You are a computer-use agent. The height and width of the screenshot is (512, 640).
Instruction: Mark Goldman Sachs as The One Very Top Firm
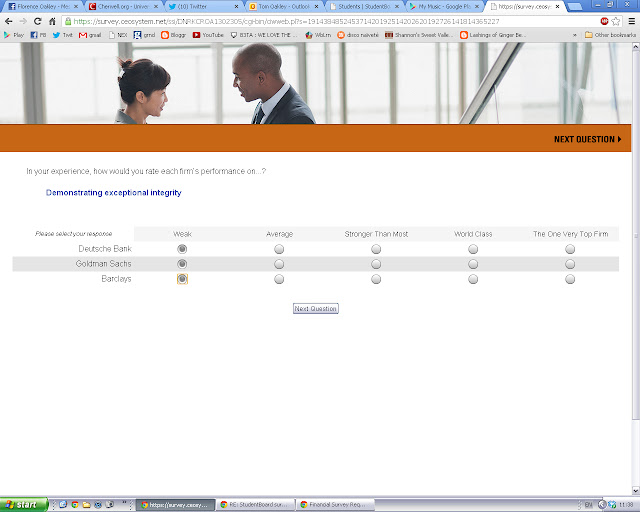(x=570, y=264)
